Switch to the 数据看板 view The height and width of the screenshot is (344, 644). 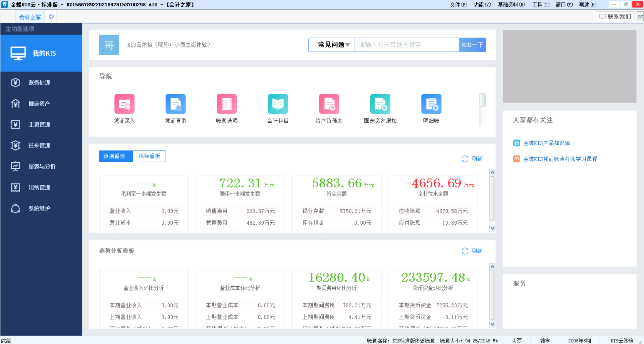tap(114, 156)
